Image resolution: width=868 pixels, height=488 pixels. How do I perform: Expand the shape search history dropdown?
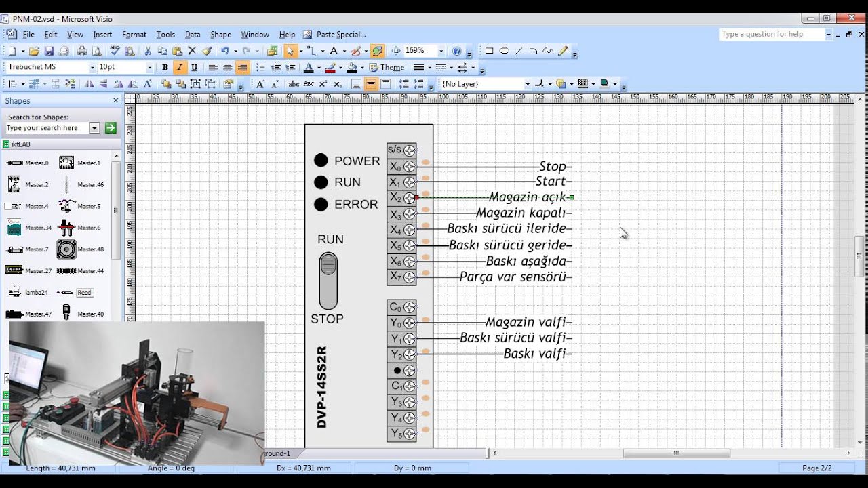pyautogui.click(x=94, y=128)
